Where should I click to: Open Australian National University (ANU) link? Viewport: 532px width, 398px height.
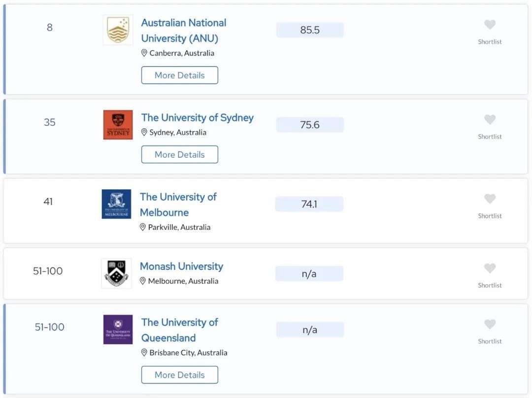184,31
